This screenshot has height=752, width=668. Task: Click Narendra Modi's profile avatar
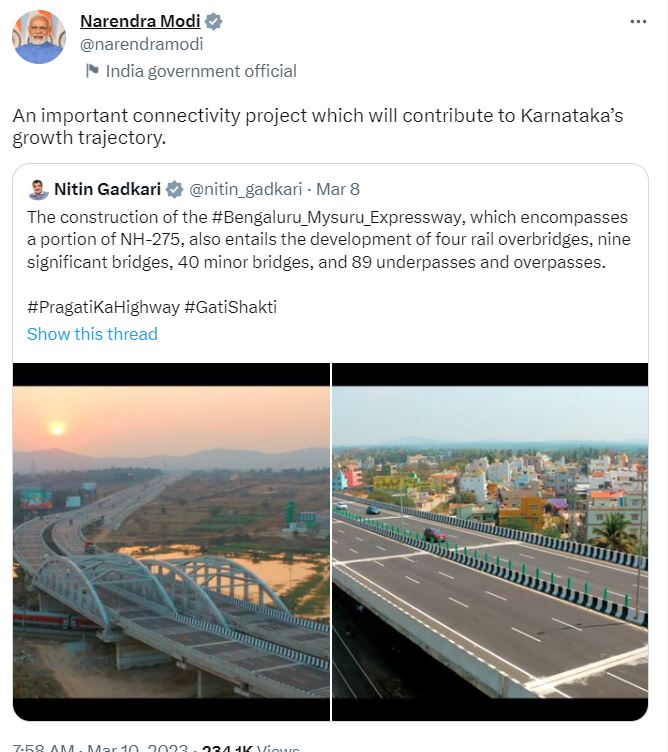pos(39,38)
